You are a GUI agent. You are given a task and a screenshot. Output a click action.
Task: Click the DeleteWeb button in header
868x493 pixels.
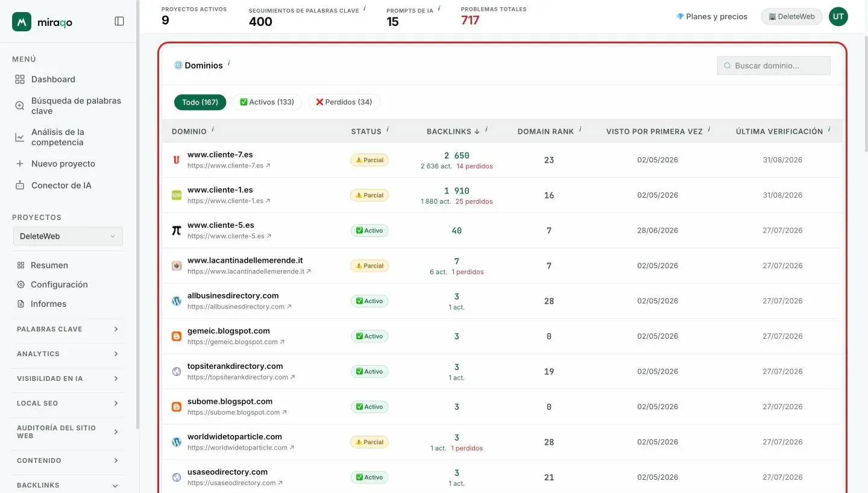791,16
